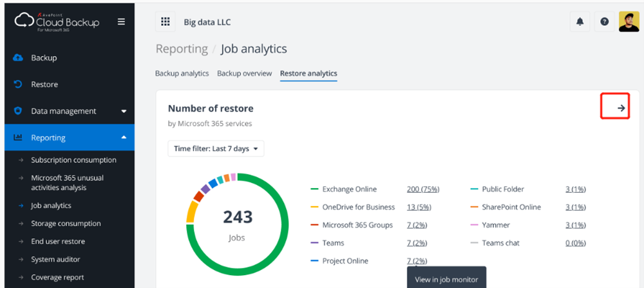Open Coverage report in sidebar
The image size is (644, 288).
[57, 277]
